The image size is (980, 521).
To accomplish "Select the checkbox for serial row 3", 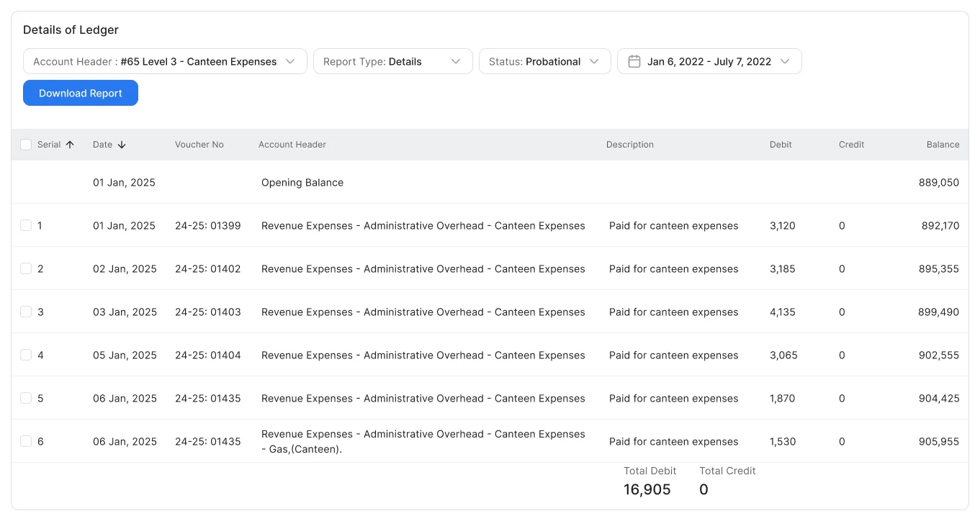I will pos(26,312).
